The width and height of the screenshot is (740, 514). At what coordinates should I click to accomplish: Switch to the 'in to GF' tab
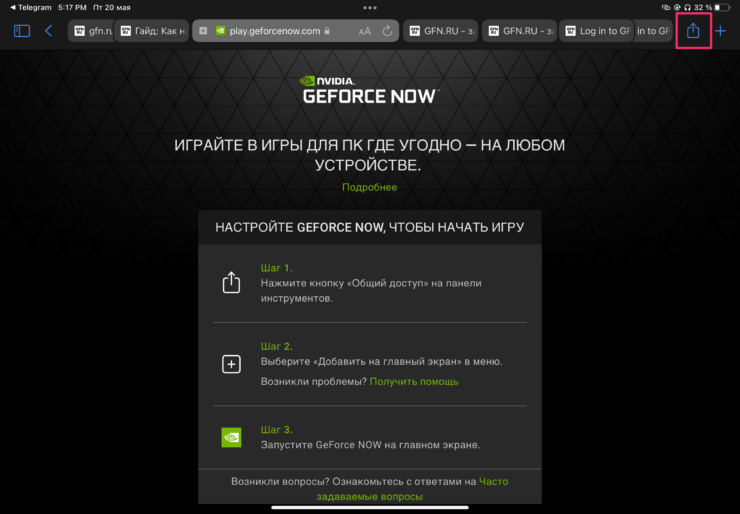[653, 31]
